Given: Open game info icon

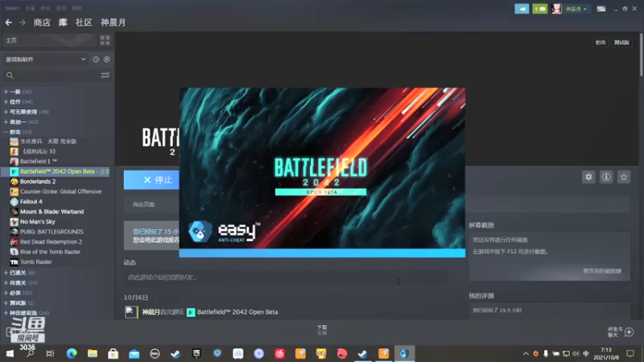Looking at the screenshot, I should point(606,177).
